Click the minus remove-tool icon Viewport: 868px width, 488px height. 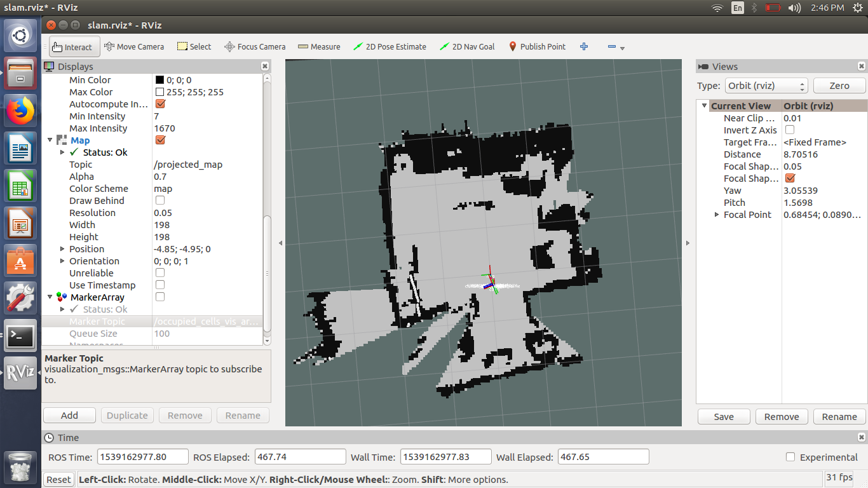point(611,46)
